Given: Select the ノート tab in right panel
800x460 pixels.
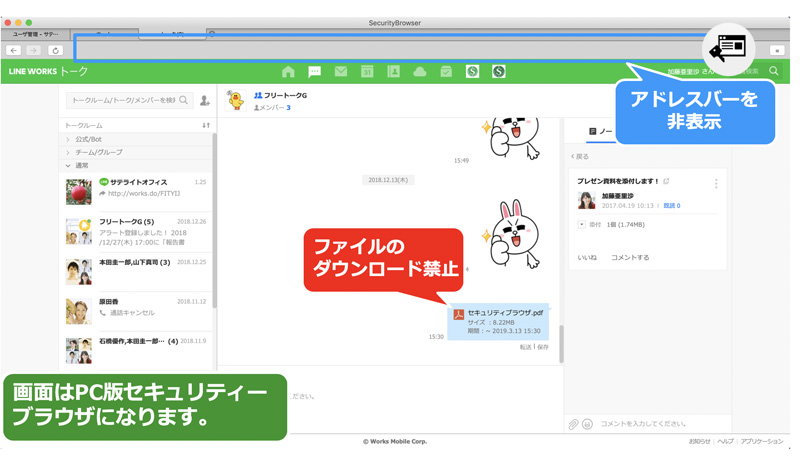Looking at the screenshot, I should click(601, 132).
